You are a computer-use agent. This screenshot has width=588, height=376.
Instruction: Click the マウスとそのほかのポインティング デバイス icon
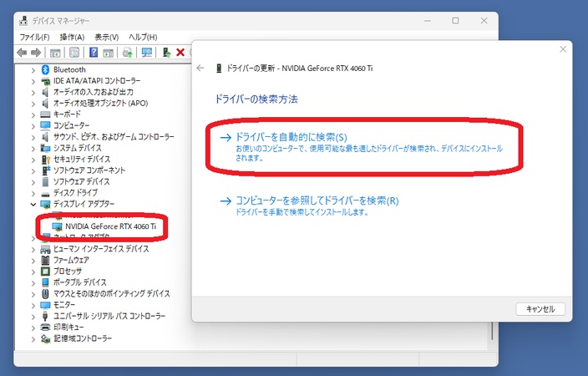(45, 293)
